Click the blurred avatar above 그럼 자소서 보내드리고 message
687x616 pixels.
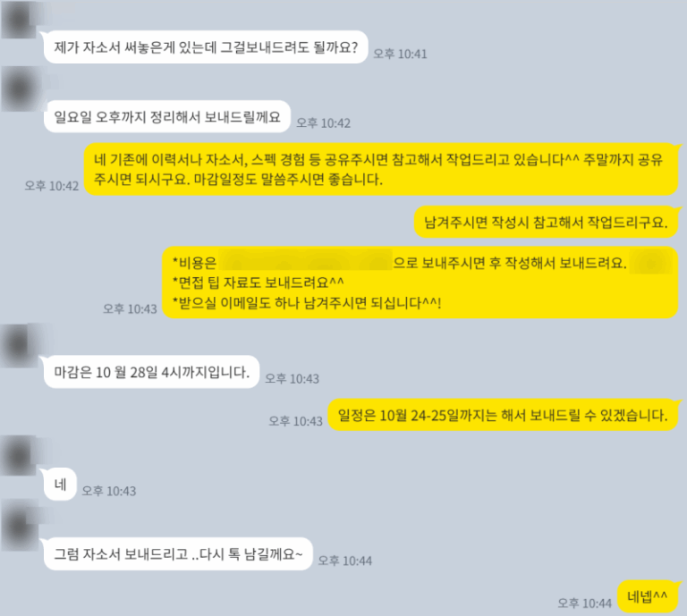click(19, 525)
